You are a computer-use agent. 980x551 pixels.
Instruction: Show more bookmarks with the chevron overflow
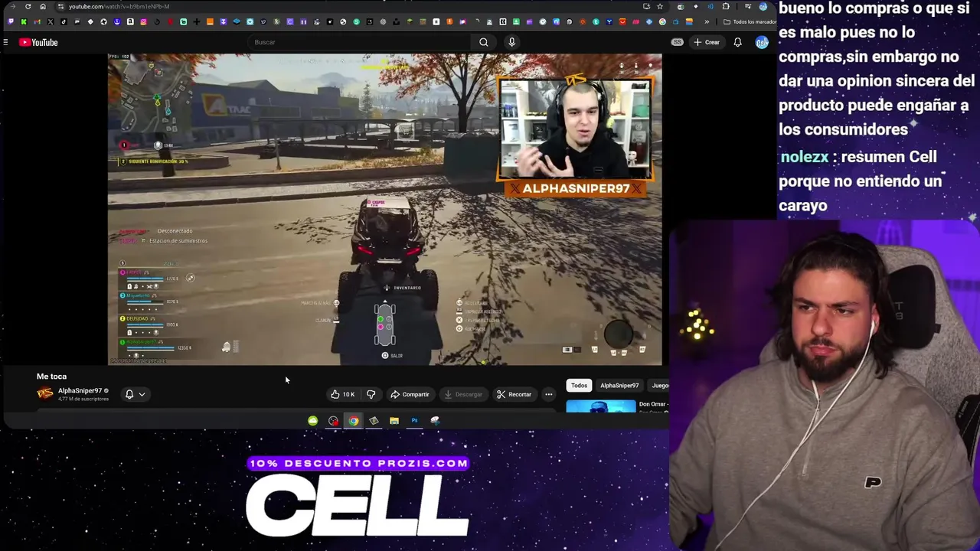707,21
